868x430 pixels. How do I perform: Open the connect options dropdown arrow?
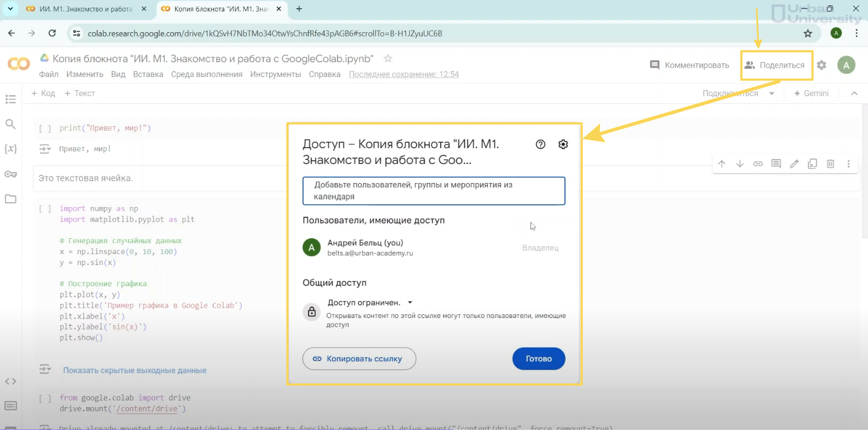pyautogui.click(x=772, y=93)
